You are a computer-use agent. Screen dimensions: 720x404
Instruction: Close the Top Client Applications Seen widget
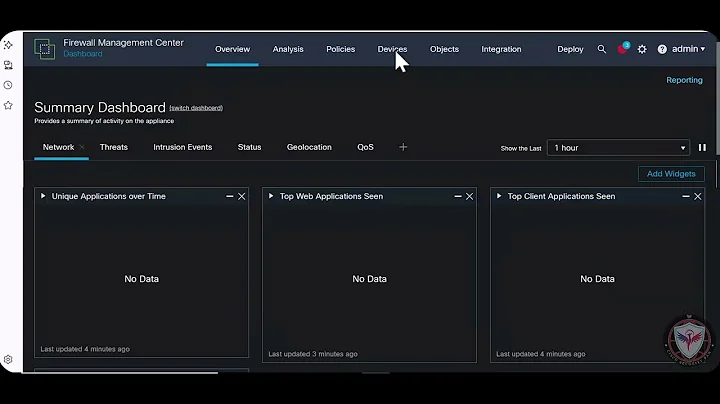click(698, 196)
